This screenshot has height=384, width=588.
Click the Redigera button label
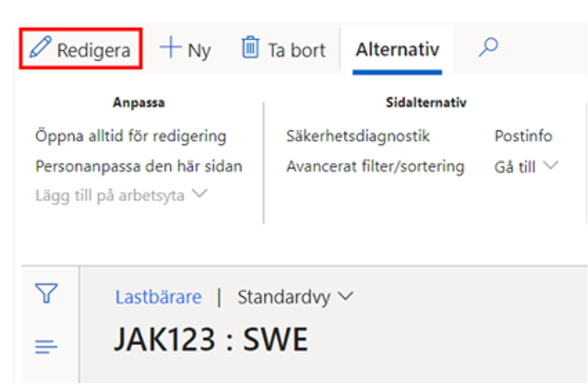tap(93, 50)
